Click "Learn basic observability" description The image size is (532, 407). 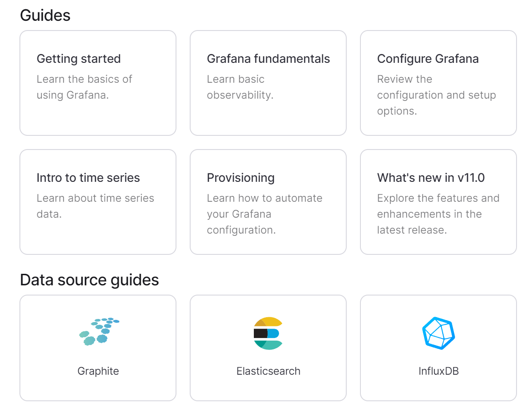click(x=240, y=87)
